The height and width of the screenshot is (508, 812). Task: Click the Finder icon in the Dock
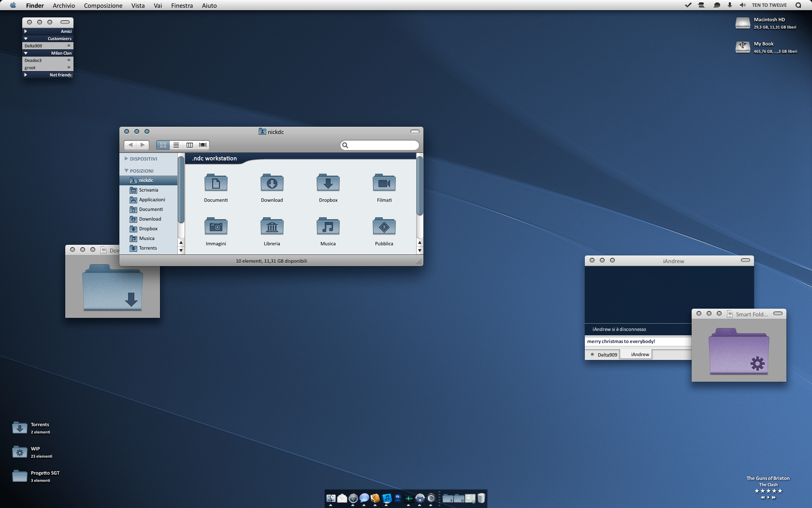(331, 498)
